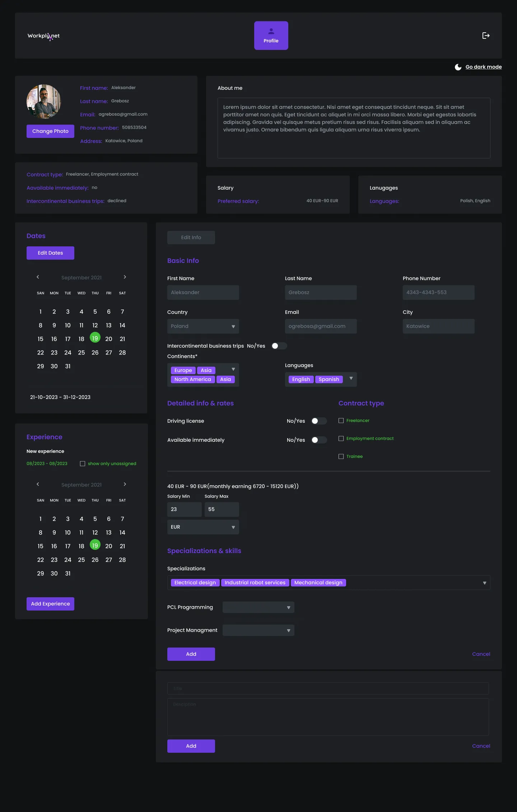Expand the Specializations dropdown arrow
This screenshot has height=812, width=517.
(x=484, y=583)
